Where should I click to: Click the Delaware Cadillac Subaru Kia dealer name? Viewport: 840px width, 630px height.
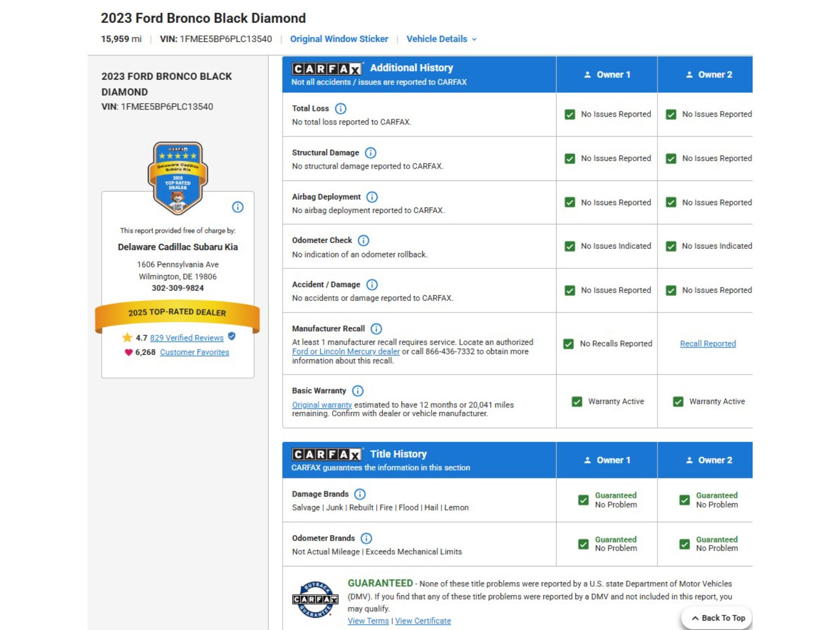pos(178,247)
